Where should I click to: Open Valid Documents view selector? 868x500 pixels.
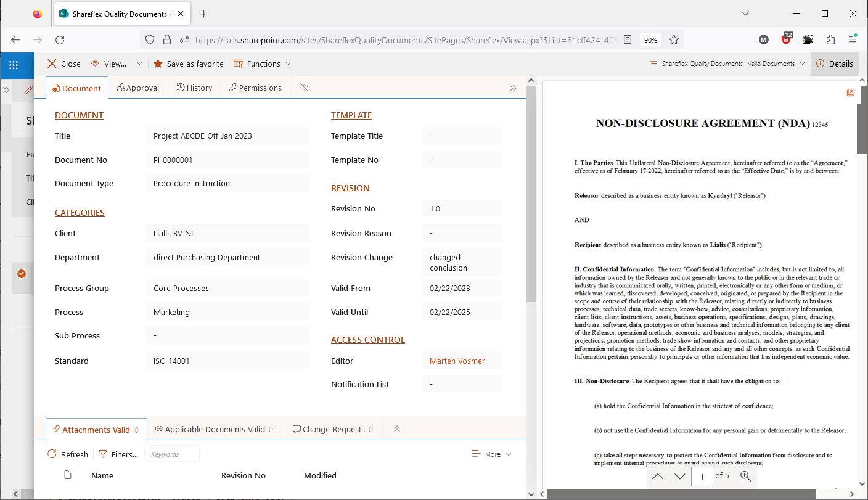pyautogui.click(x=727, y=64)
